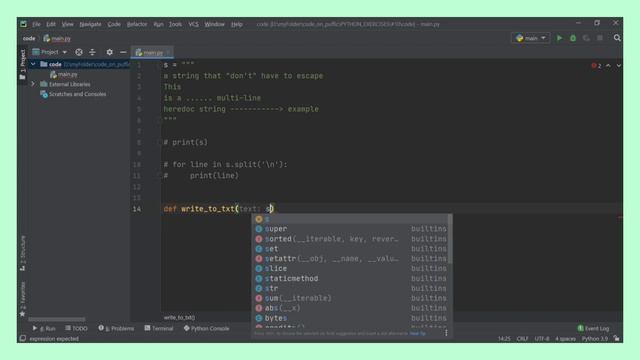Open the Favorites tool window side tab
Screen dimensions: 640x360
[x=22, y=299]
